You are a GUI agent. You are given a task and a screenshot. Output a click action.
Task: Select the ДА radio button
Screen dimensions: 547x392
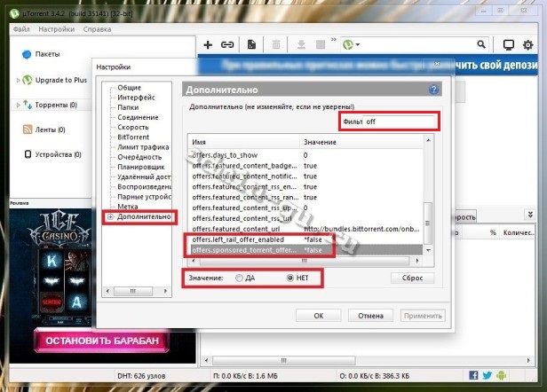pos(240,278)
